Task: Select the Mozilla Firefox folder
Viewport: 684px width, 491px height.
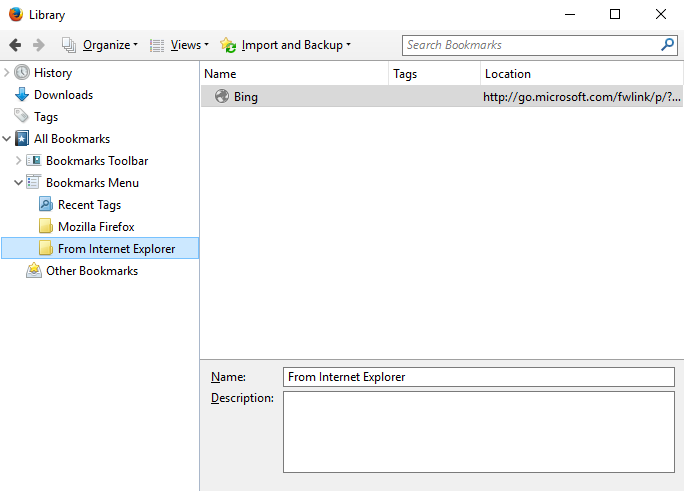Action: pos(95,227)
